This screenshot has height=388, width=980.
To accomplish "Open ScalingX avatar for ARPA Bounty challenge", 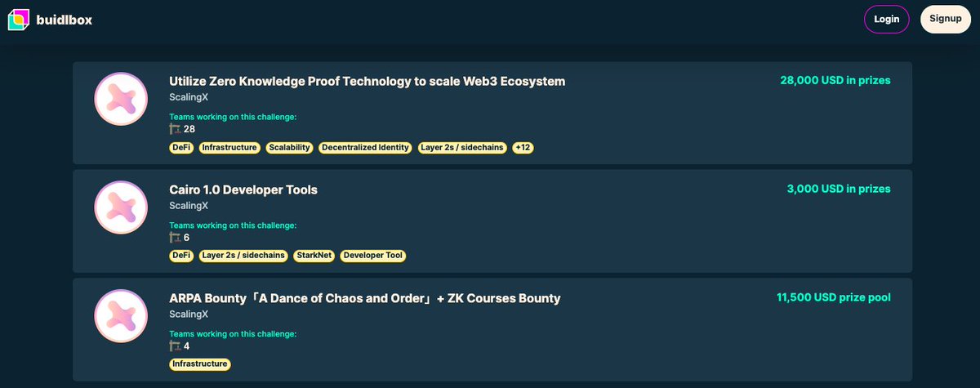I will click(121, 316).
